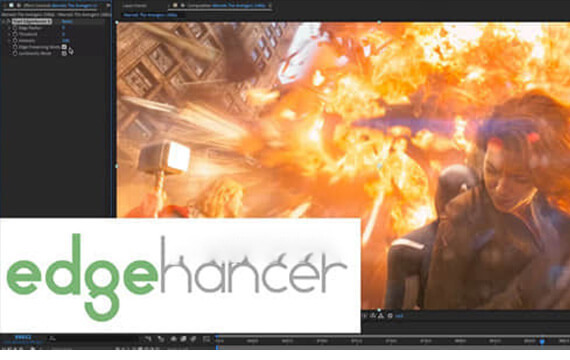Toggle the Threshold stopwatch icon
Screen dimensions: 570x360
click(x=15, y=34)
